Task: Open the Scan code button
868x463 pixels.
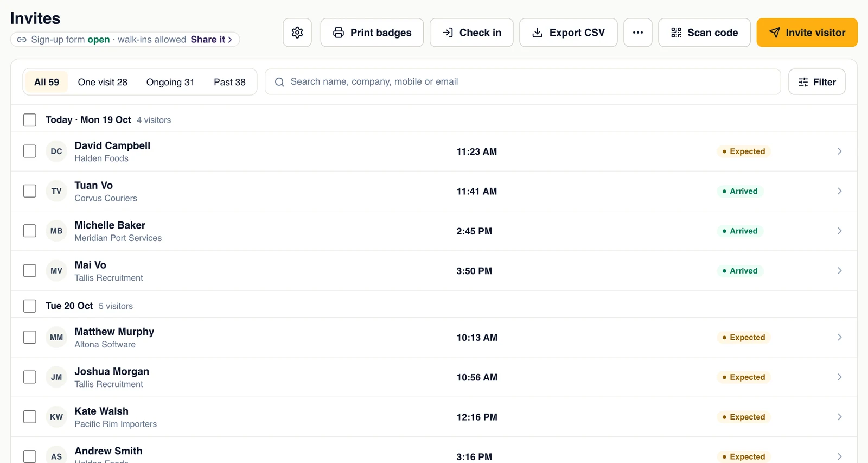Action: tap(704, 33)
